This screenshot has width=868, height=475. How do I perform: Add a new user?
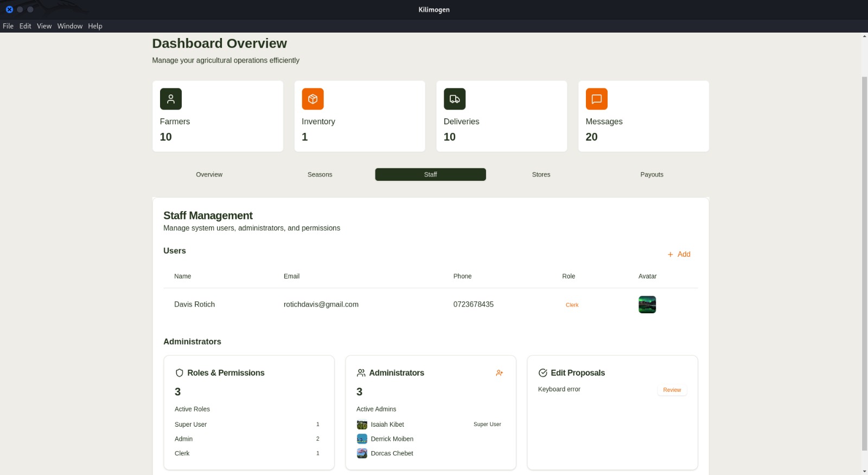(x=679, y=254)
